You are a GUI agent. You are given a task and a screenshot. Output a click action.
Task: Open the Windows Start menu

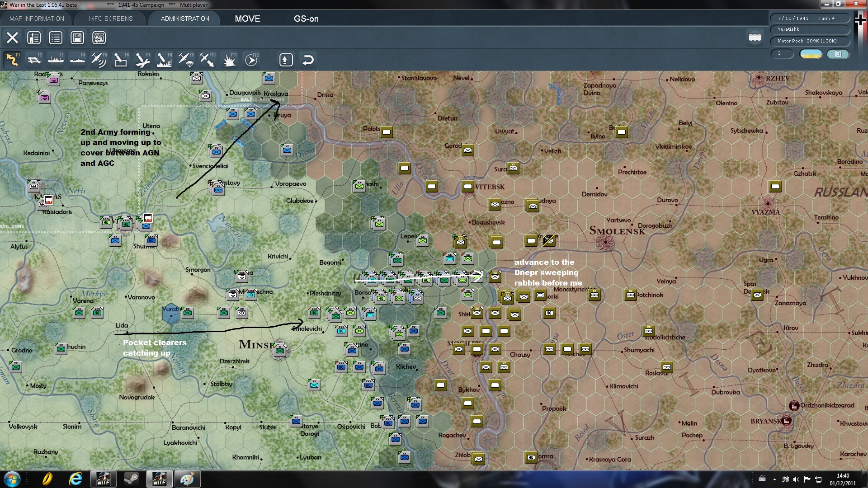click(12, 479)
